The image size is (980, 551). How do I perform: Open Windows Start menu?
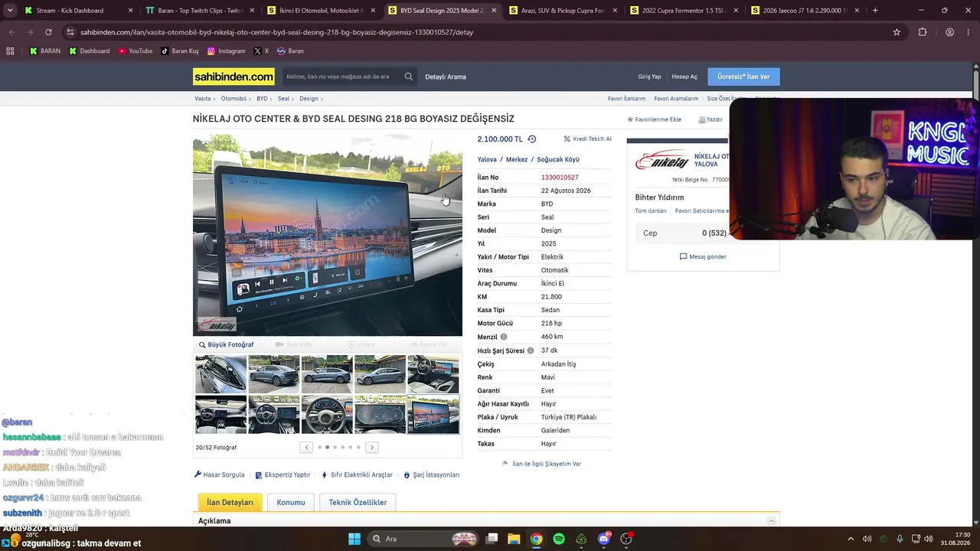[354, 539]
